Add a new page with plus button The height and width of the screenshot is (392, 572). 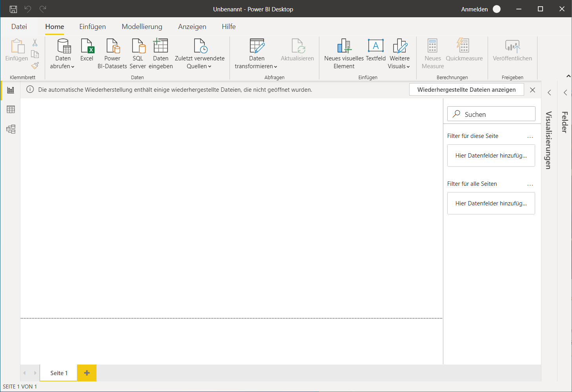(x=87, y=373)
